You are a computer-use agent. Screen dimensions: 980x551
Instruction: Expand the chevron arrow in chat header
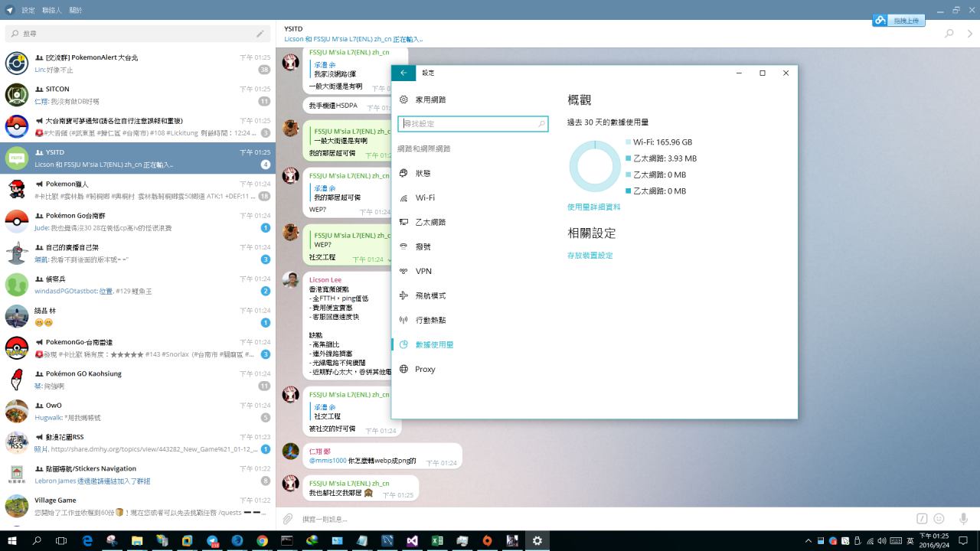970,34
